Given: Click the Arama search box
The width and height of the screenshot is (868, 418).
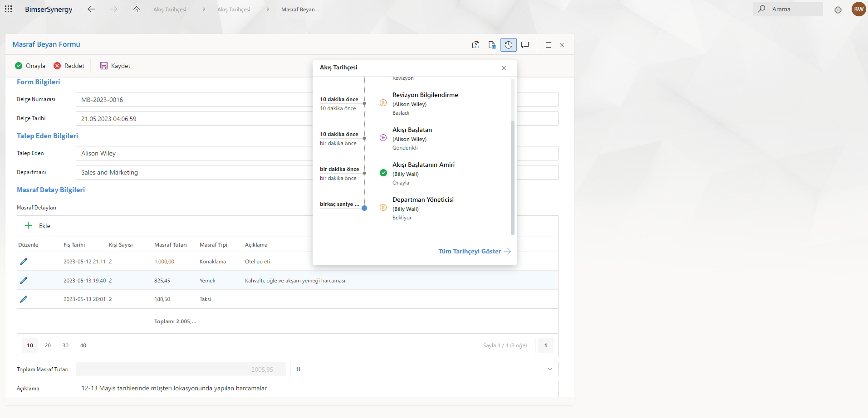Looking at the screenshot, I should (788, 9).
